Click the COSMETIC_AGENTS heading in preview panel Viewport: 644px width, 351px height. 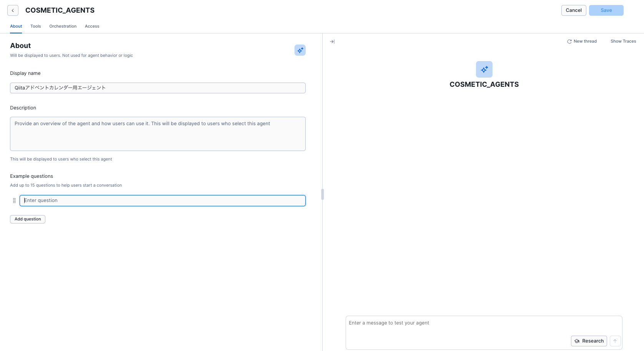pyautogui.click(x=484, y=84)
